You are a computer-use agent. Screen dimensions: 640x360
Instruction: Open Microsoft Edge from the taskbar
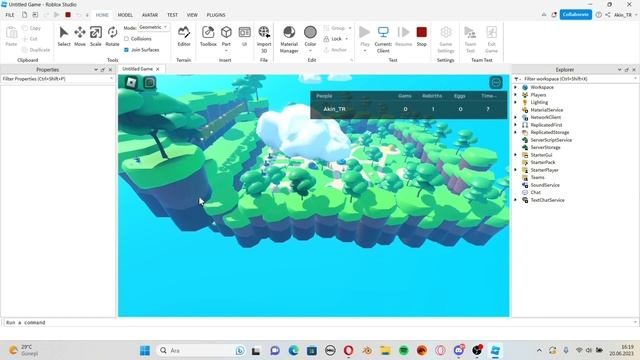tap(293, 351)
